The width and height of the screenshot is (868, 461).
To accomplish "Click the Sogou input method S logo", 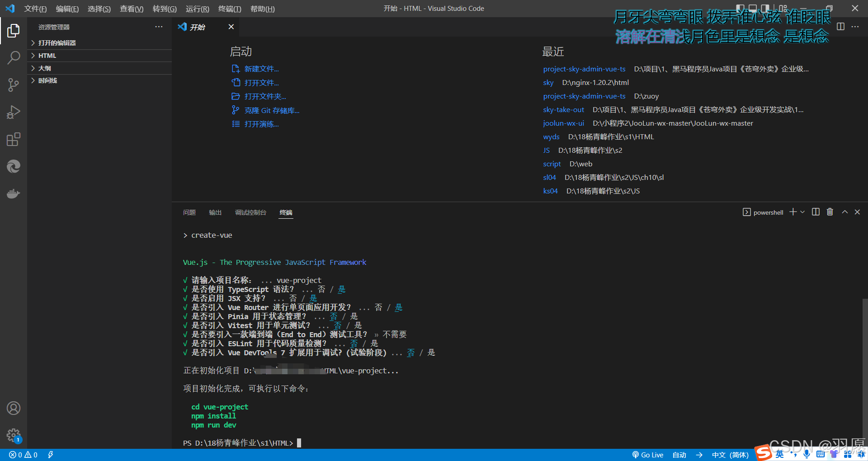I will coord(764,452).
